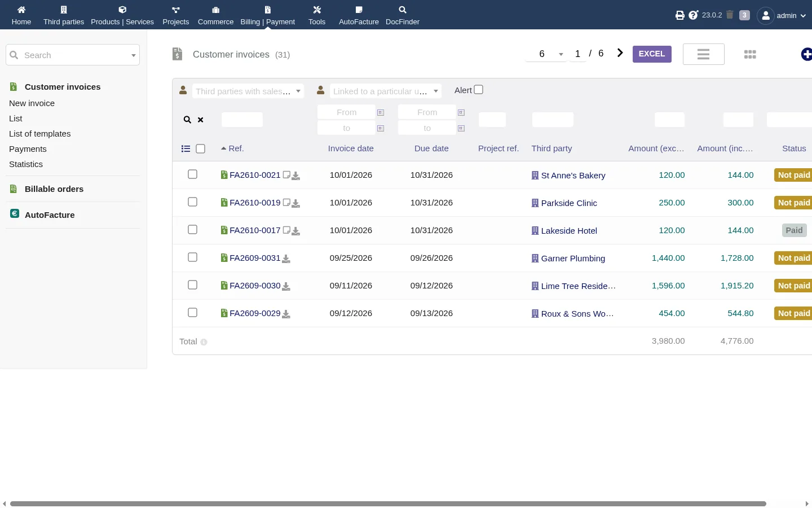Open invoice date From calendar picker
Viewport: 812px width, 508px height.
pyautogui.click(x=381, y=112)
